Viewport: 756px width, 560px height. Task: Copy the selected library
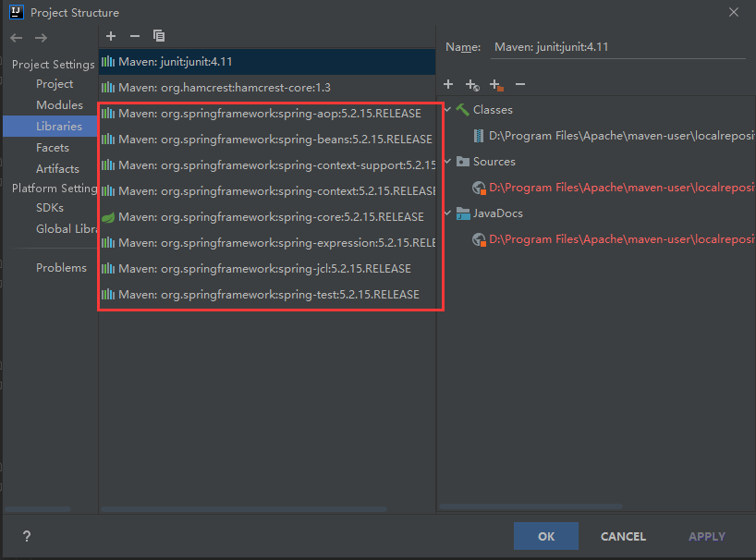click(159, 36)
